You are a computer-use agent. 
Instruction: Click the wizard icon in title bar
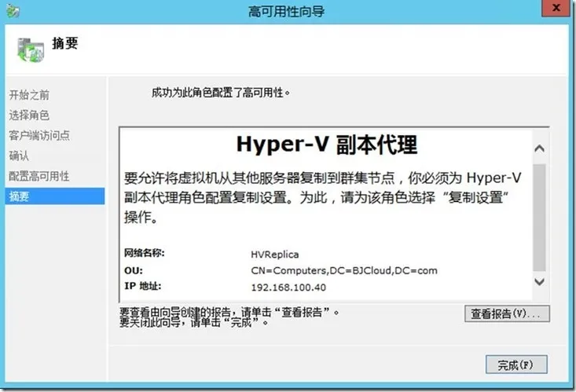tap(13, 11)
